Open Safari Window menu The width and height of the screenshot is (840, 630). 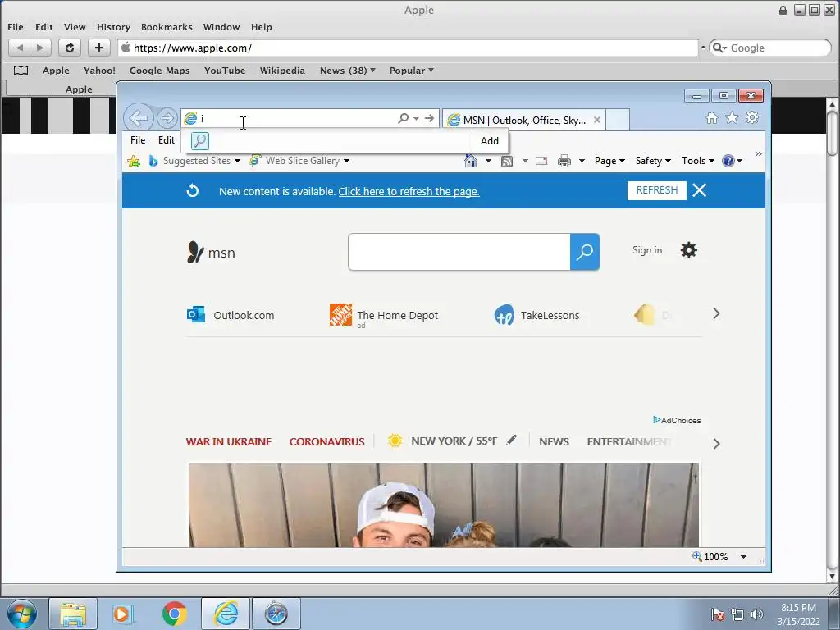pos(221,27)
